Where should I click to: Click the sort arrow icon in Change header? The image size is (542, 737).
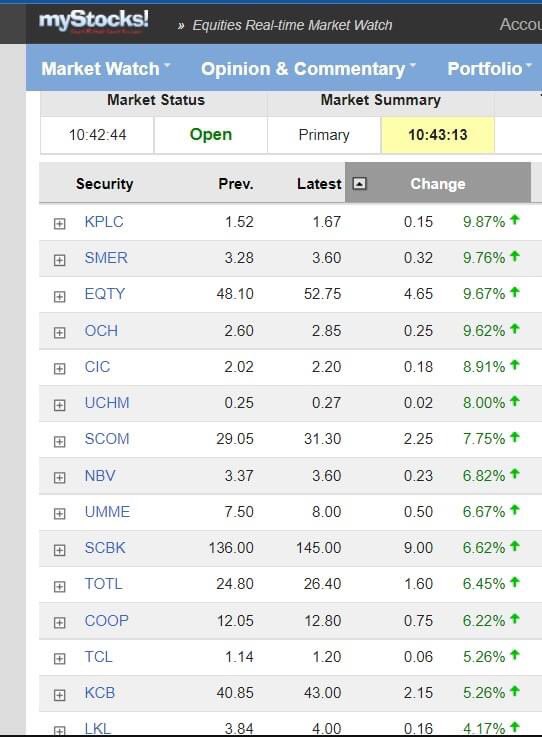[359, 183]
